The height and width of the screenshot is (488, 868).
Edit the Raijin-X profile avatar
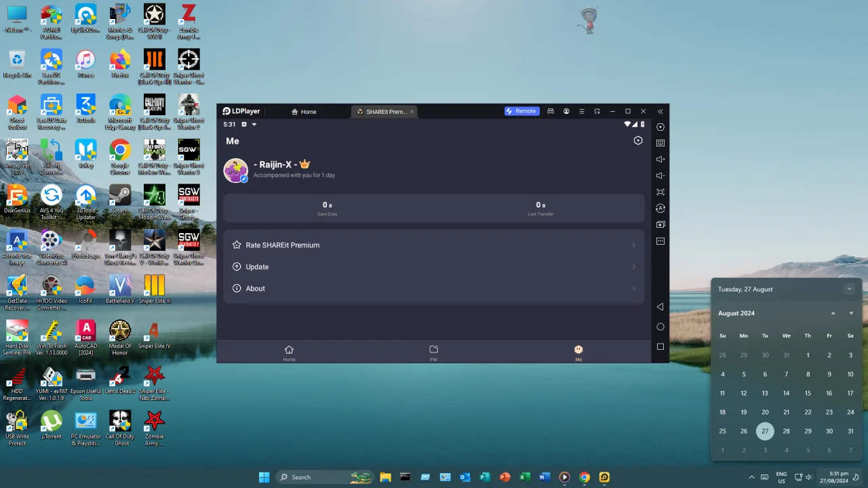pos(236,171)
